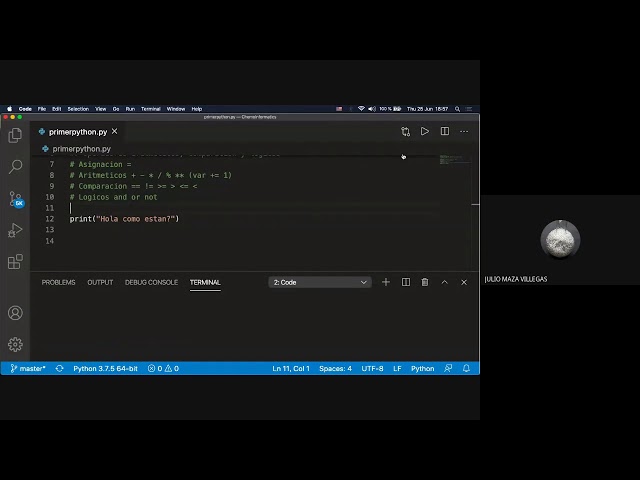Select Python 3.7.5 64-bit interpreter

[x=105, y=369]
